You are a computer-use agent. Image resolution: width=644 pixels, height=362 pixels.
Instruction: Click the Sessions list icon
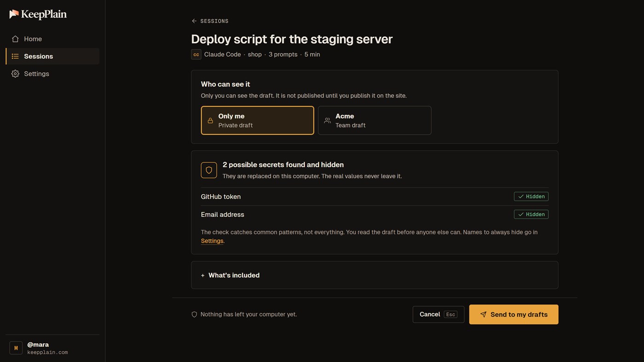pos(15,56)
